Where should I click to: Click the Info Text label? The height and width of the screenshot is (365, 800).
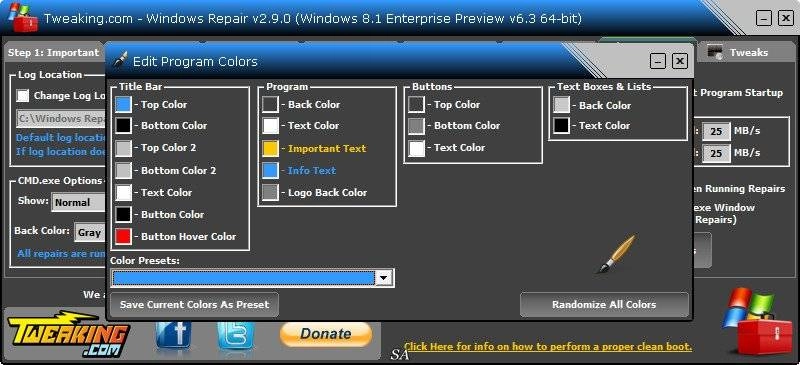tap(312, 171)
